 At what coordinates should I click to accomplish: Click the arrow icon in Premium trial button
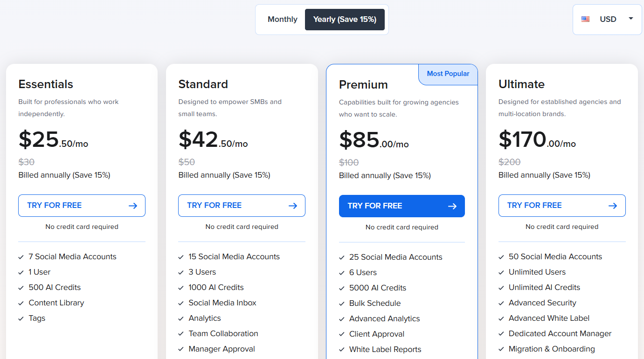coord(452,206)
